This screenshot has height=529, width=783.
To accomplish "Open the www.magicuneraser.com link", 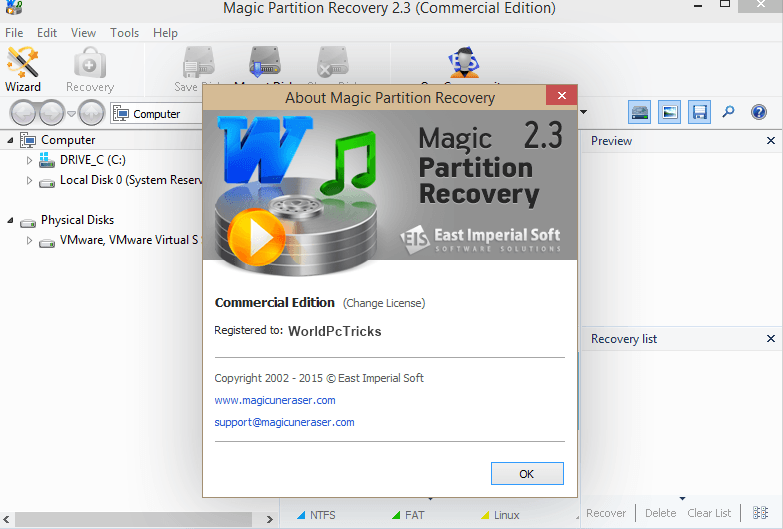I will tap(275, 400).
